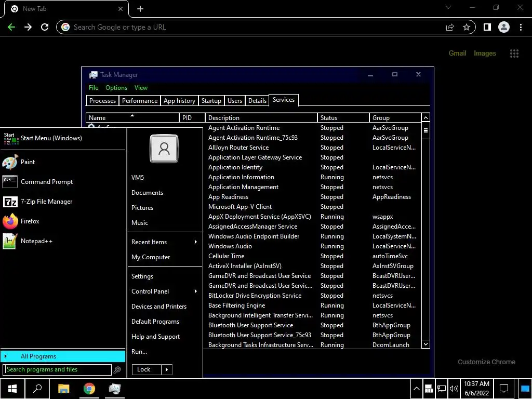Switch to the Users tab
Viewport: 532px width, 399px height.
(x=235, y=101)
